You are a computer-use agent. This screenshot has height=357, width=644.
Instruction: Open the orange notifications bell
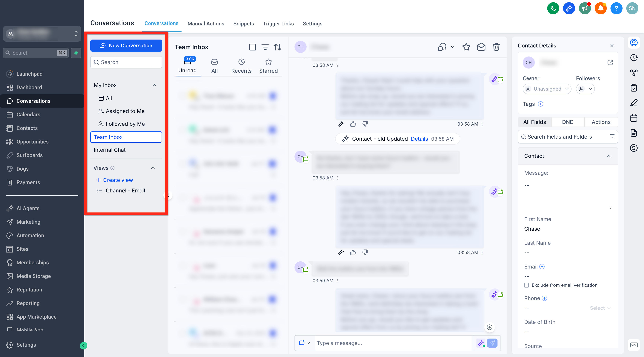tap(601, 8)
